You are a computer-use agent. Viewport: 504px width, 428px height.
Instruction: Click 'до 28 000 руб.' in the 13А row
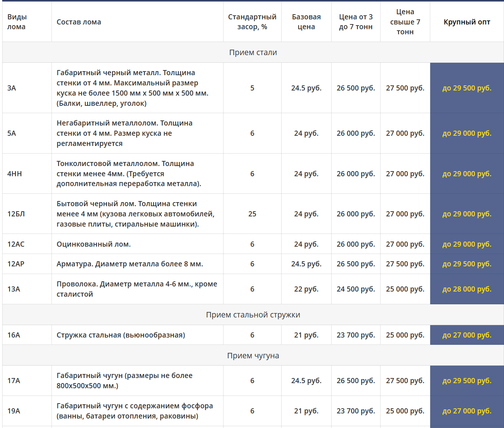[467, 289]
